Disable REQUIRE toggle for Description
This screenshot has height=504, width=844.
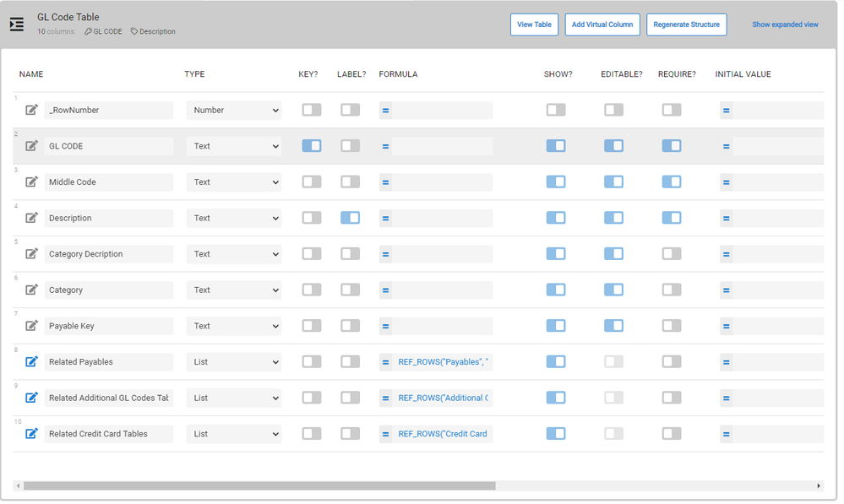click(672, 218)
